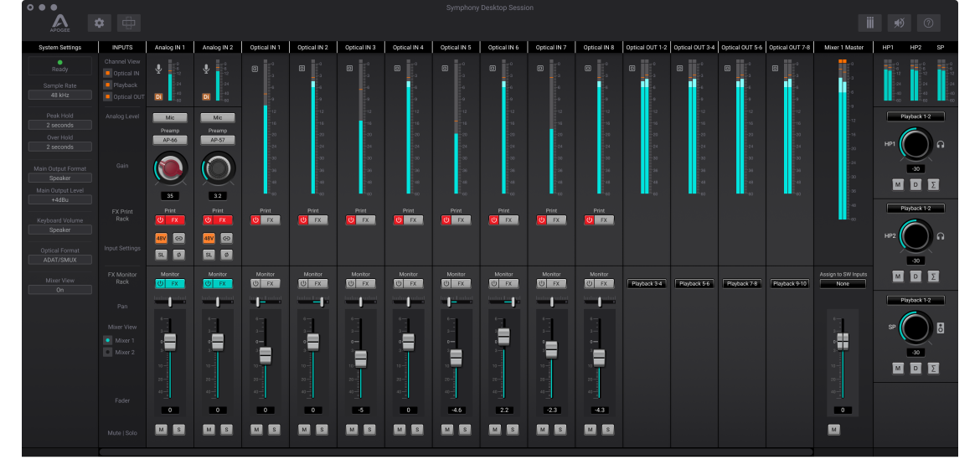Image resolution: width=980 pixels, height=475 pixels.
Task: Toggle Optical OUT channel view checkbox
Action: click(x=107, y=97)
